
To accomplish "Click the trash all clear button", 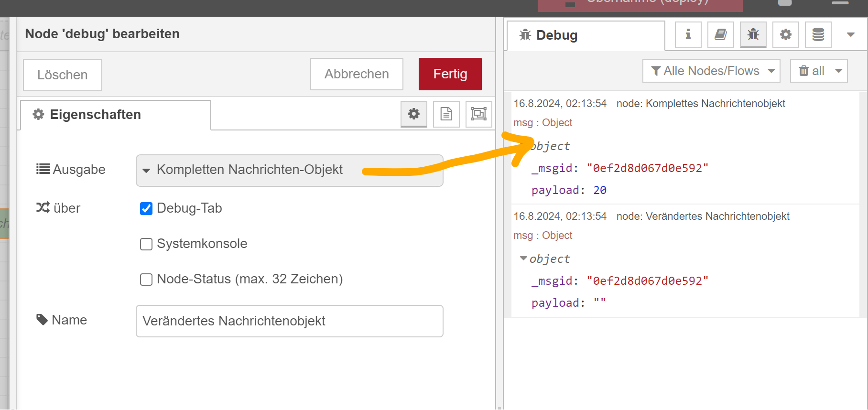I will [812, 71].
